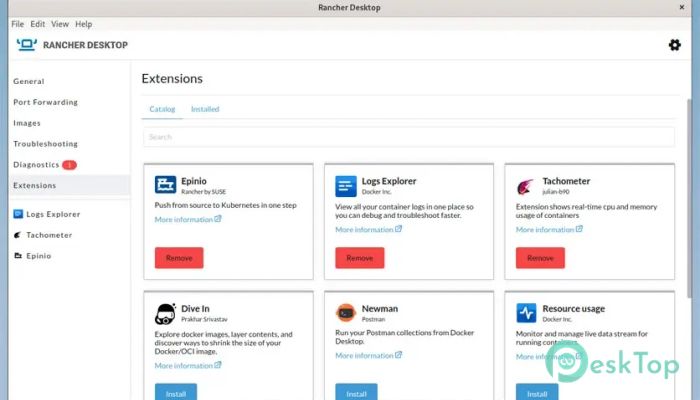The height and width of the screenshot is (400, 700).
Task: Install the Dive In extension
Action: (x=176, y=392)
